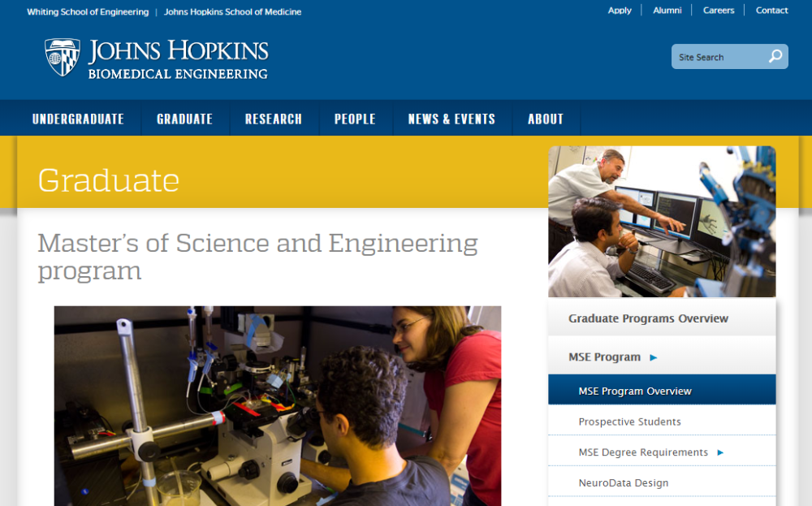Select MSE Program Overview sidebar item
This screenshot has height=506, width=812.
coord(662,391)
